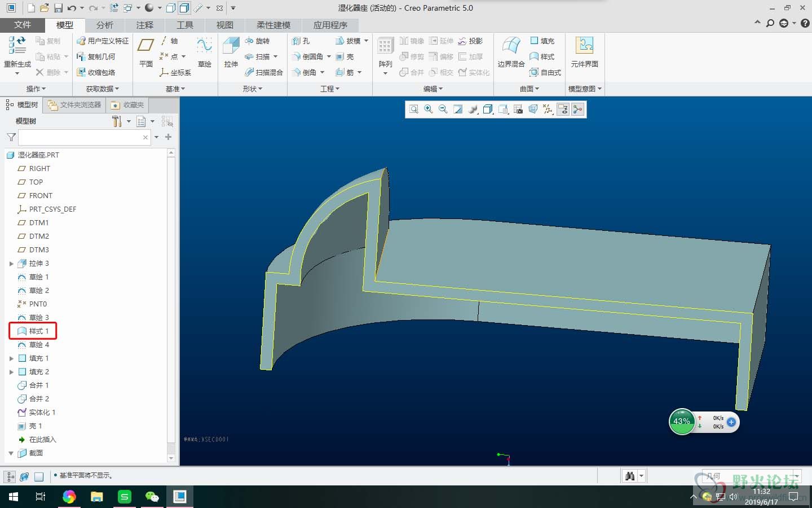This screenshot has height=508, width=812.
Task: Click the Regenerate icon in quick access toolbar
Action: click(114, 8)
